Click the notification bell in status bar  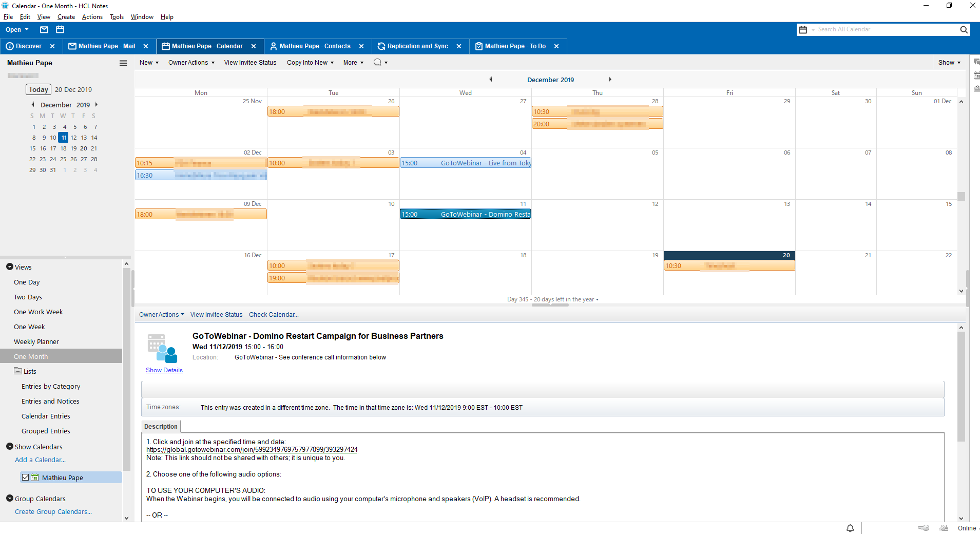[850, 528]
